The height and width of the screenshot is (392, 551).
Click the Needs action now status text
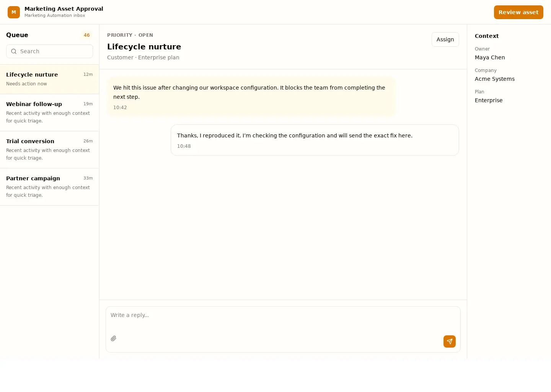(x=26, y=84)
